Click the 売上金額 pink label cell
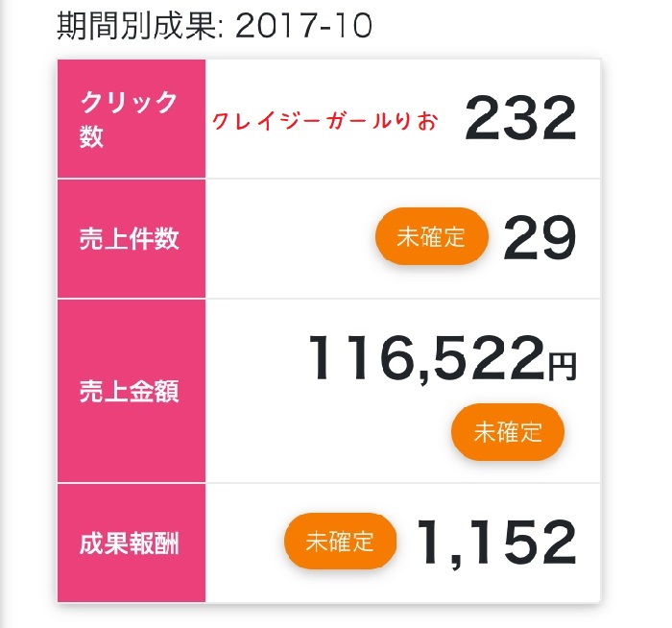This screenshot has height=628, width=672. click(x=132, y=391)
